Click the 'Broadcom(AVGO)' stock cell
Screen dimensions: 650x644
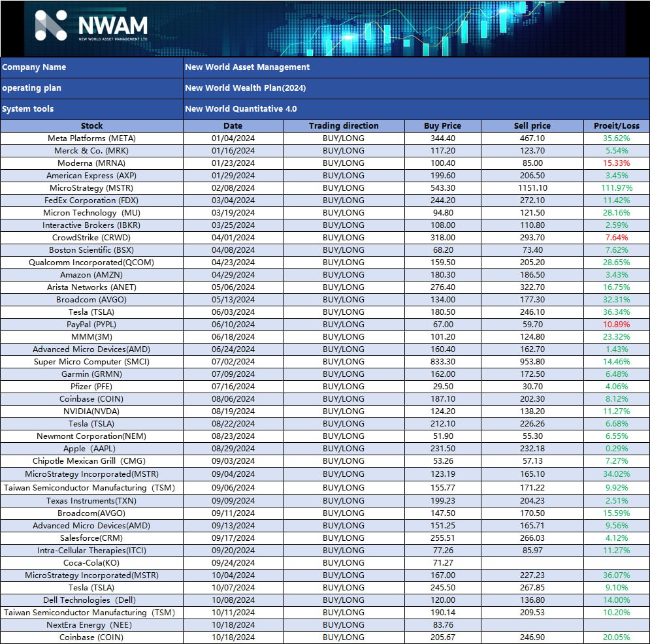tap(91, 513)
